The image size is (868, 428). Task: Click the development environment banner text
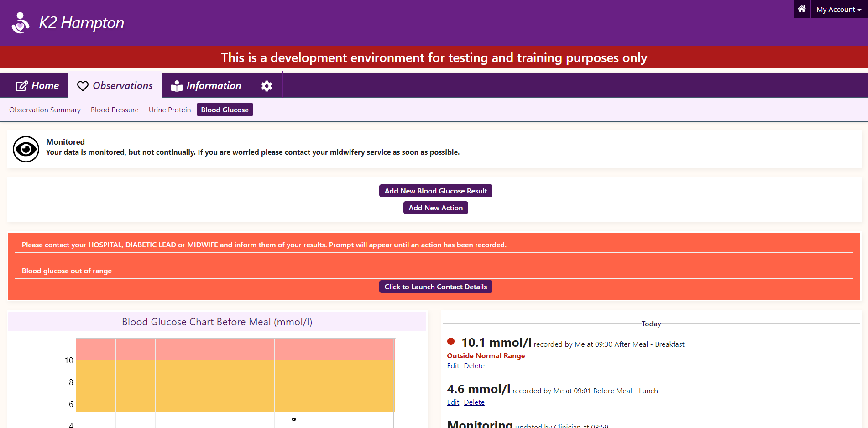click(x=434, y=58)
